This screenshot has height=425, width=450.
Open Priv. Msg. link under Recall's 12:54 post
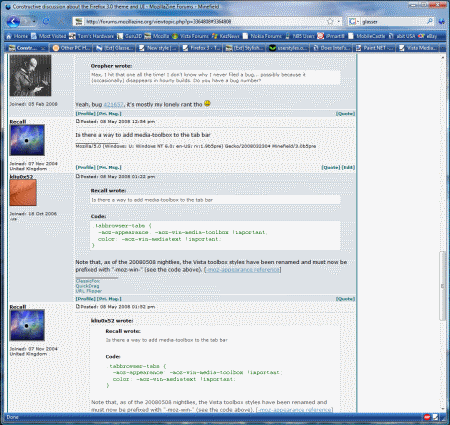[x=109, y=167]
